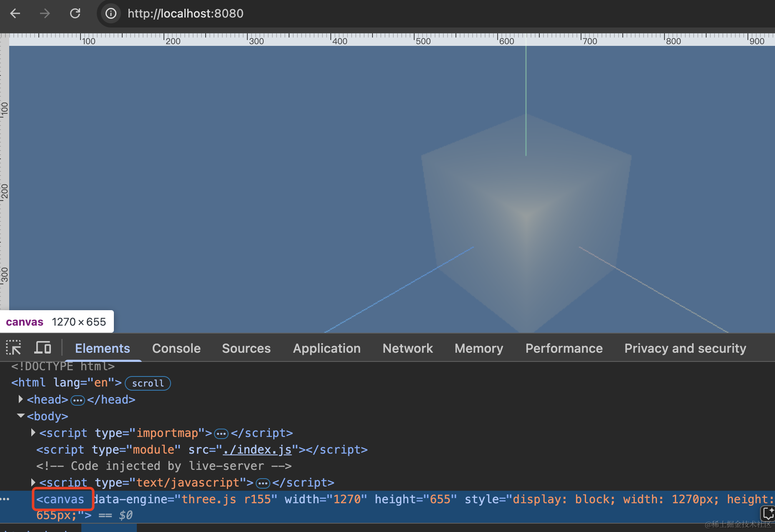Switch to the Elements tab

103,348
